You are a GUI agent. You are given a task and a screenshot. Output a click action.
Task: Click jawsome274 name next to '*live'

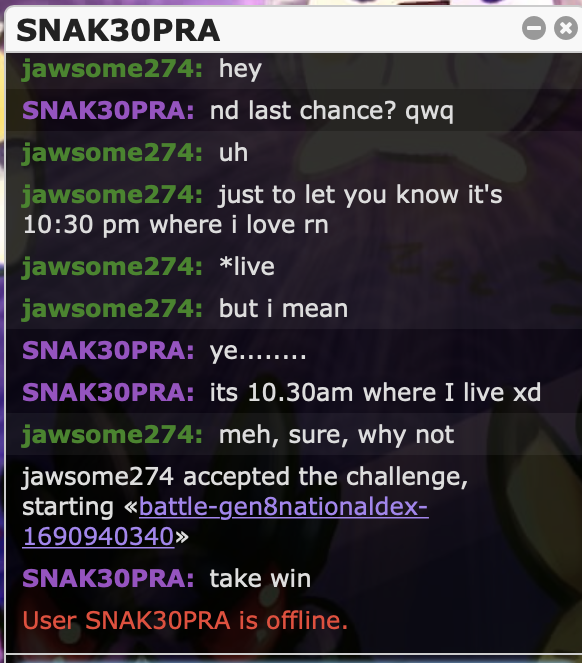pos(112,267)
